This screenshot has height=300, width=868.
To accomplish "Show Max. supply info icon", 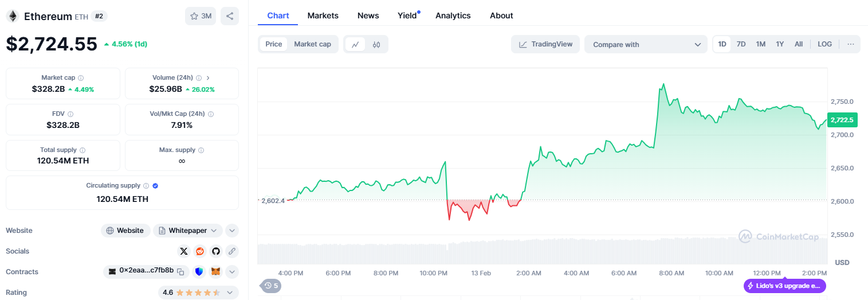I will [x=201, y=150].
